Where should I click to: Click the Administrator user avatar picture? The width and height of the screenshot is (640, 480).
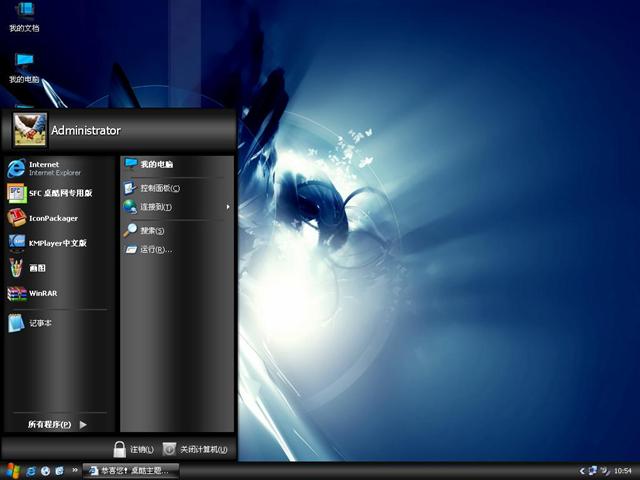[29, 129]
